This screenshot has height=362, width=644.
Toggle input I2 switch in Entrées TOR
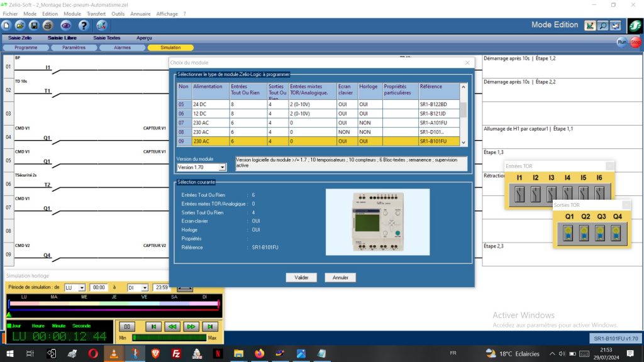536,194
